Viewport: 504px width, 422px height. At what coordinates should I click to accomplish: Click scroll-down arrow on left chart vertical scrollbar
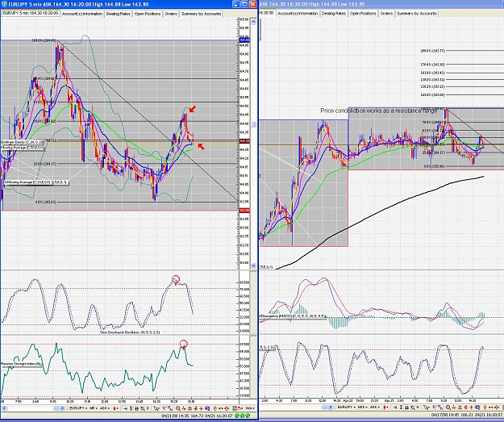(253, 265)
